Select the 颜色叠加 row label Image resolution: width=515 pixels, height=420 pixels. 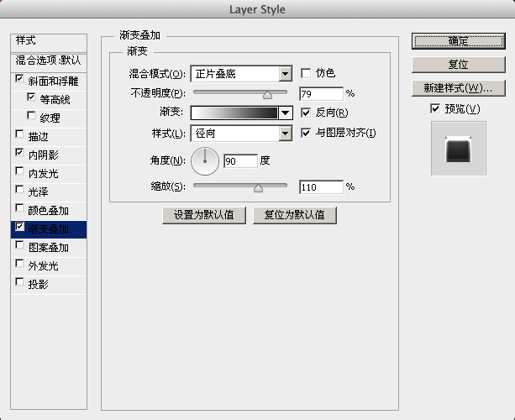coord(48,211)
